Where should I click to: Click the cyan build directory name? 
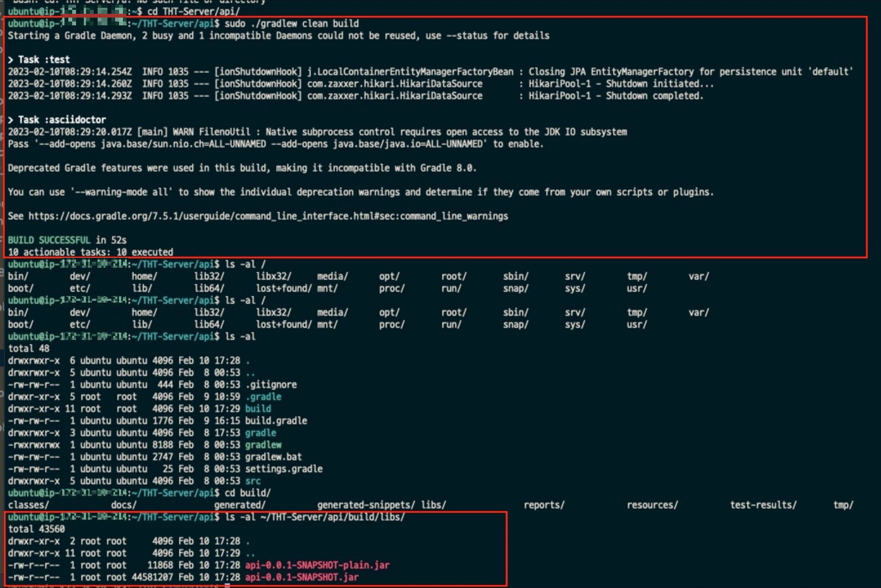point(258,409)
